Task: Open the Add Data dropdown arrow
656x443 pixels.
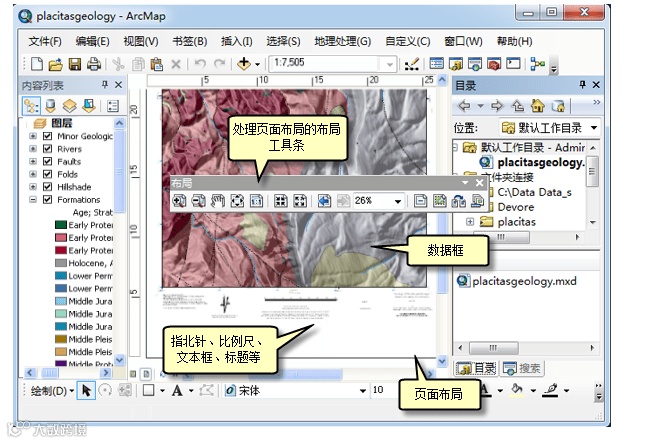Action: pos(257,64)
